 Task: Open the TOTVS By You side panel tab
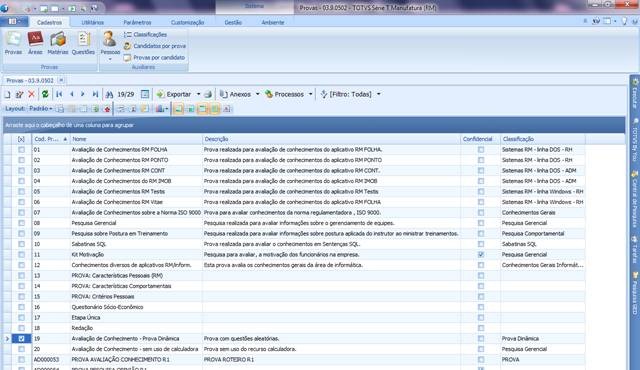click(635, 139)
